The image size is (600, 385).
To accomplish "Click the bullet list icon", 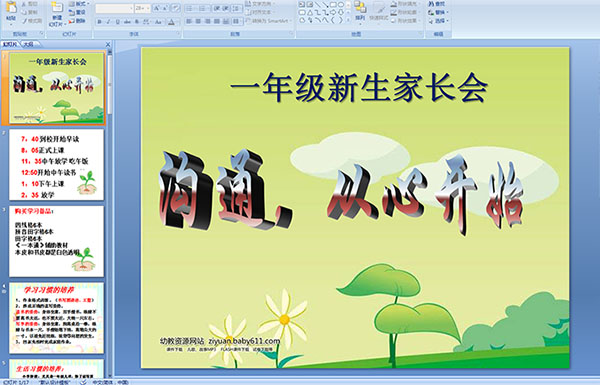I will pos(190,8).
